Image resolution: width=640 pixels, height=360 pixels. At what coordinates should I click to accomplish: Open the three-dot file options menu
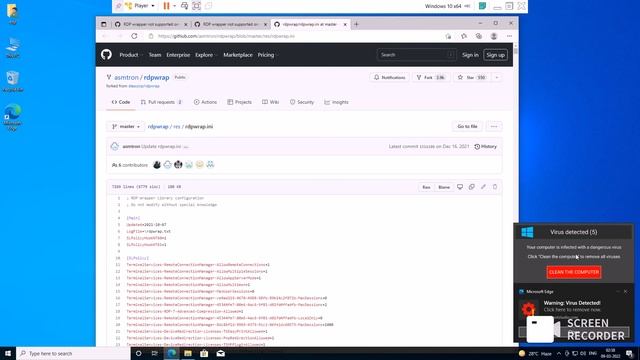(x=494, y=127)
